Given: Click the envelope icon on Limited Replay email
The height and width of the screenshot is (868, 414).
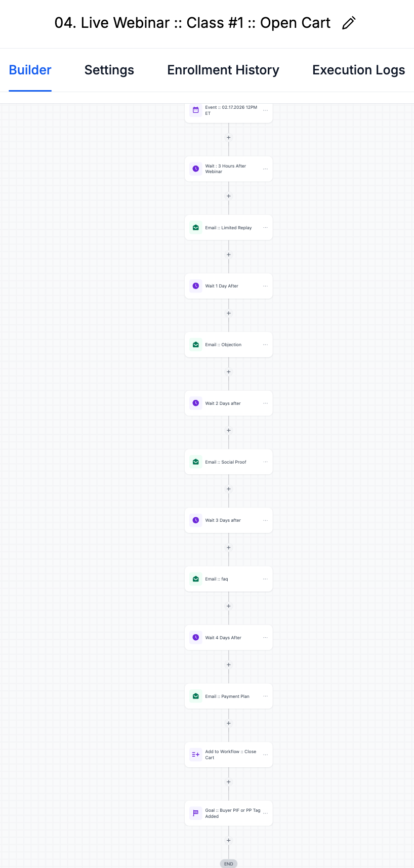Looking at the screenshot, I should pyautogui.click(x=196, y=228).
